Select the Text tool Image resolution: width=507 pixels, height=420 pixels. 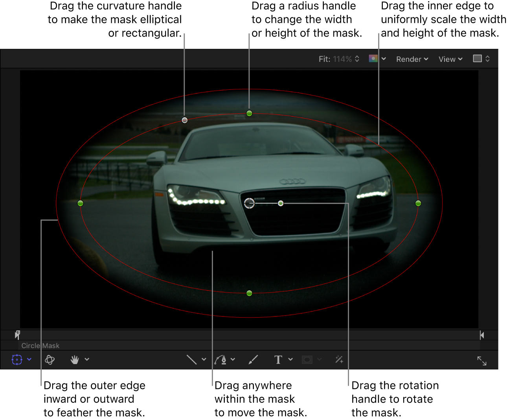pyautogui.click(x=278, y=359)
